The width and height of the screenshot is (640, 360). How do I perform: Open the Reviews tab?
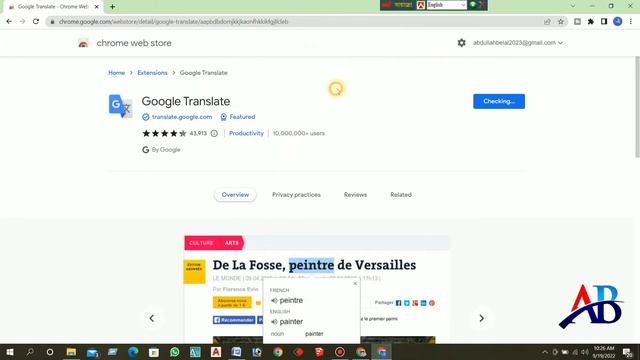[355, 195]
